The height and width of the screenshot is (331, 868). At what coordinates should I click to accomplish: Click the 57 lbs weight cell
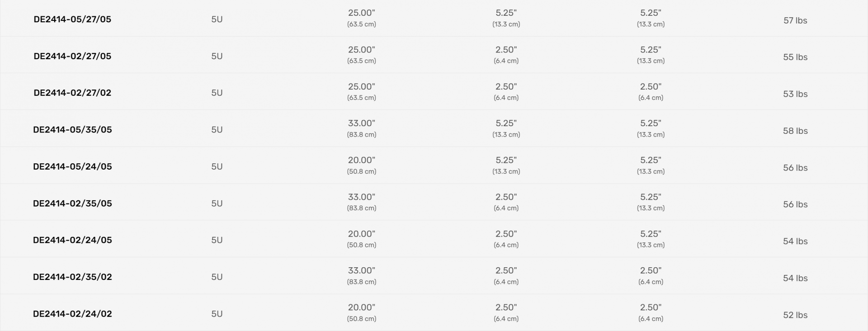[x=795, y=20]
